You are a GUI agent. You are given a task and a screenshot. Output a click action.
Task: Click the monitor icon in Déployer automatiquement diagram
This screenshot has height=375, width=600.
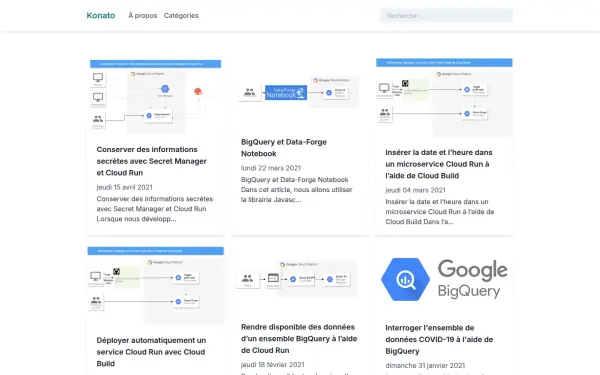pos(95,276)
